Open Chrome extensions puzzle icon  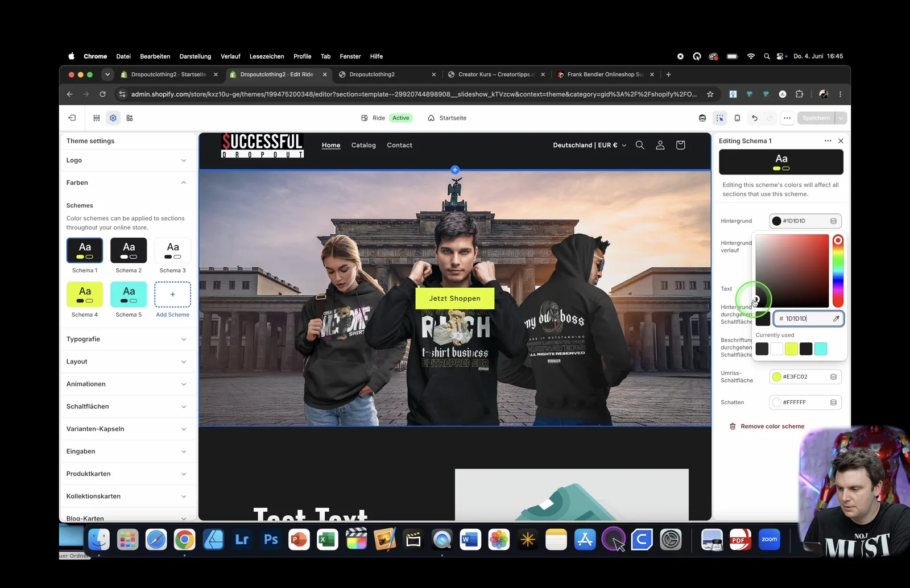pos(799,94)
